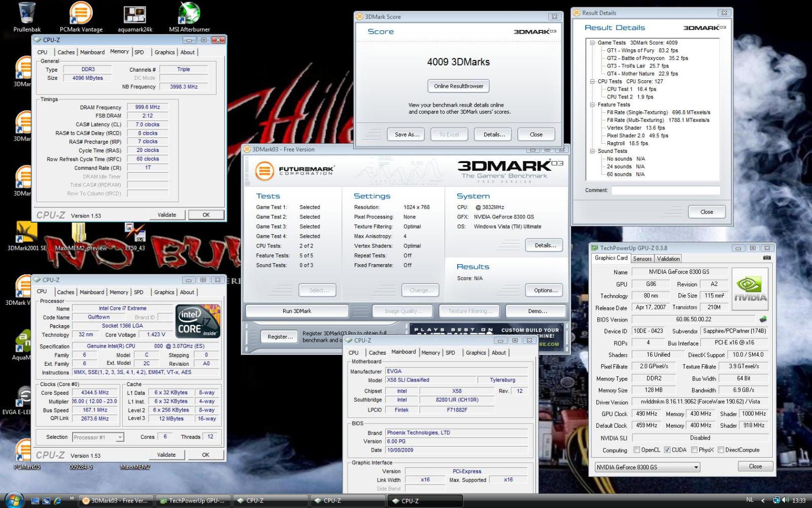Expand quick launch overflow chevron
The image size is (812, 508).
72,498
